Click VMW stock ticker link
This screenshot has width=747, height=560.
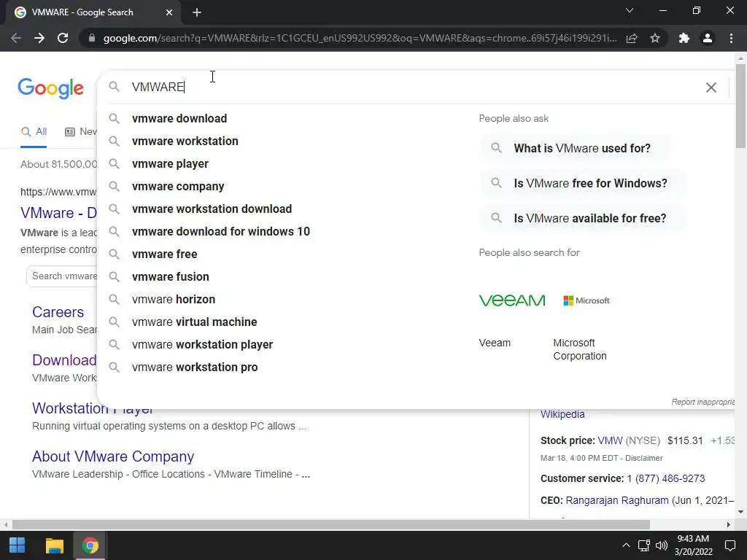pyautogui.click(x=610, y=440)
